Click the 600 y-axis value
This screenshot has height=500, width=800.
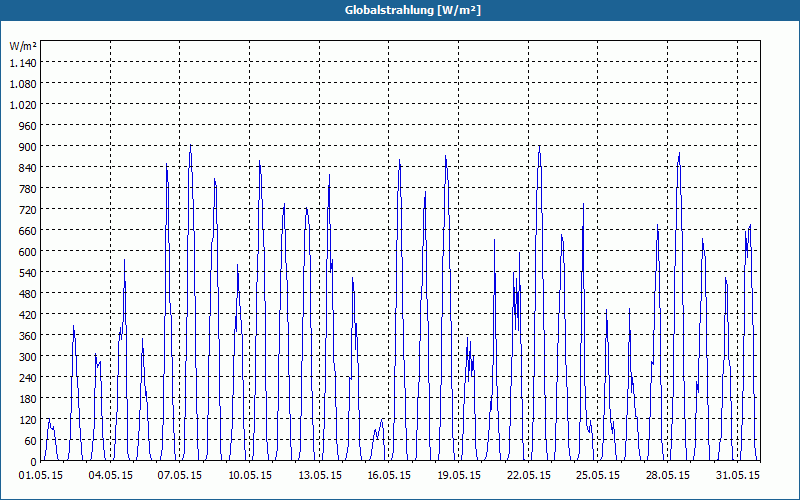28,252
